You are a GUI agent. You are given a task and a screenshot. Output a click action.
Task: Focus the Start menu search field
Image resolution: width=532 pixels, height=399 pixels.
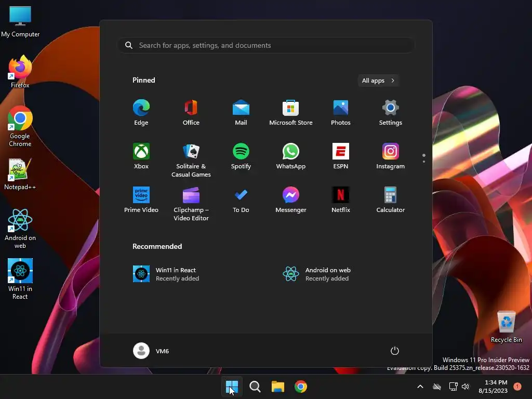tap(266, 45)
